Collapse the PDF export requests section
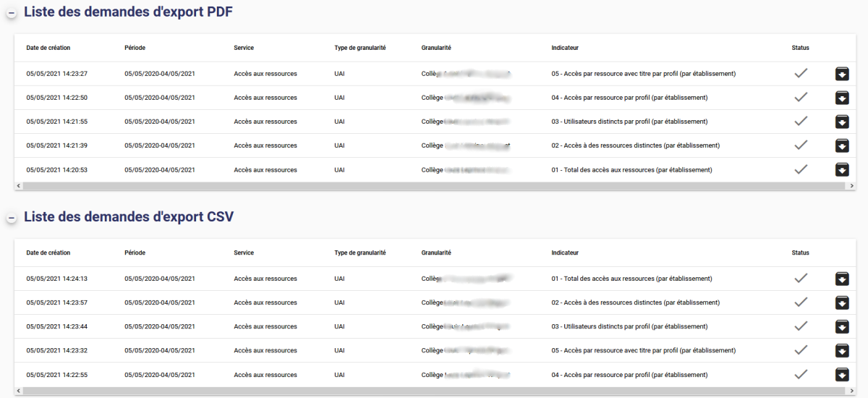This screenshot has width=868, height=398. click(12, 14)
